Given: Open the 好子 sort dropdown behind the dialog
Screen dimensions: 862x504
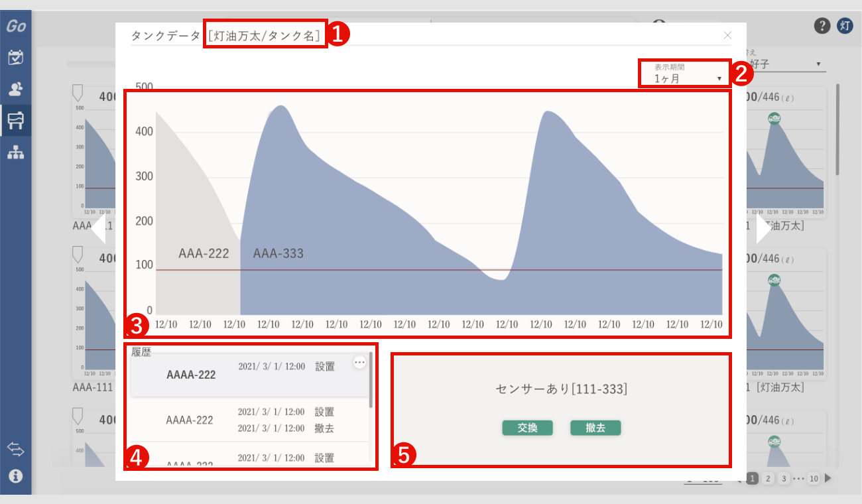Looking at the screenshot, I should 786,64.
